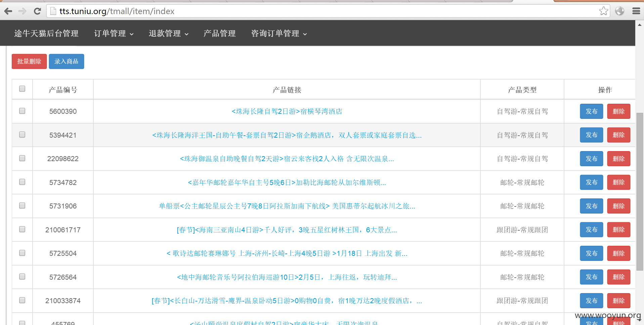Go back using the browser back arrow

pos(8,11)
